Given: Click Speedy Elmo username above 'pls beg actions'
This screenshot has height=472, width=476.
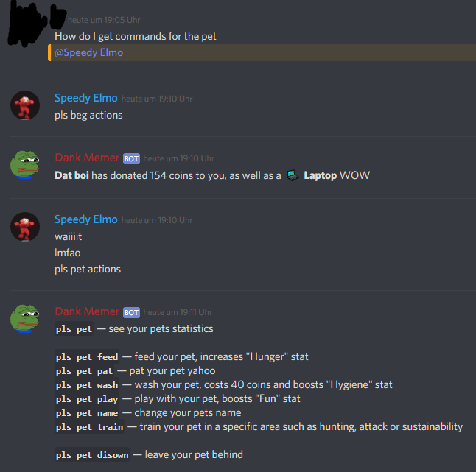Looking at the screenshot, I should tap(86, 98).
